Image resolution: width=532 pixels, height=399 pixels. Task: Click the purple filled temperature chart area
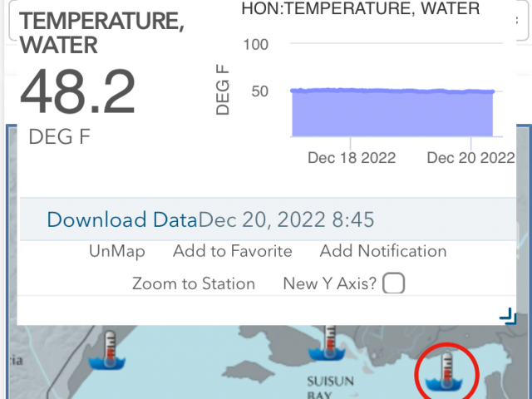click(x=392, y=113)
